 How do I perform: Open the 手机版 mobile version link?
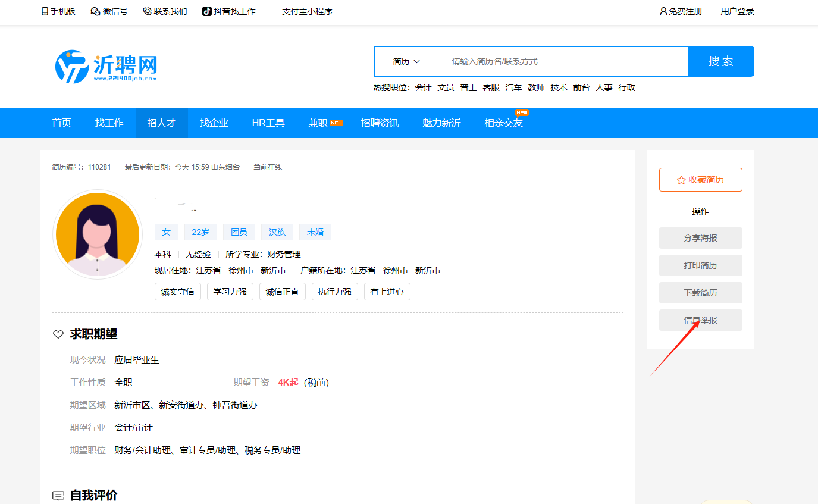point(58,11)
